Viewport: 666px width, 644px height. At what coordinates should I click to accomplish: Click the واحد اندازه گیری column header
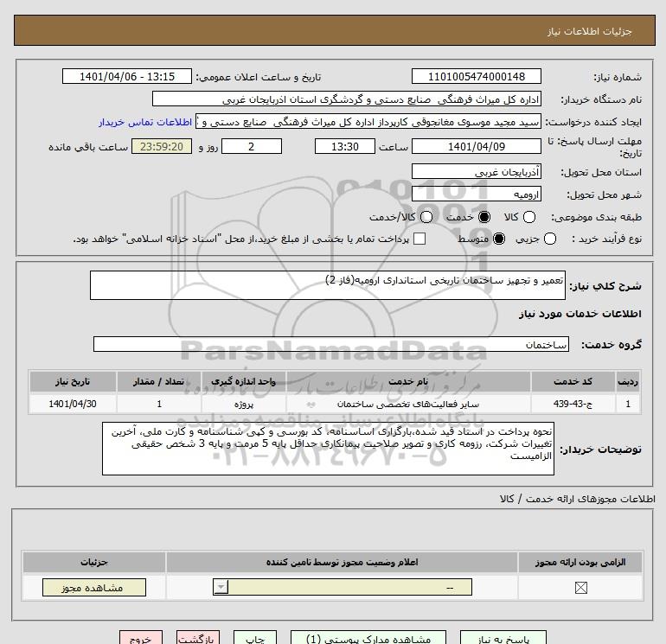243,381
